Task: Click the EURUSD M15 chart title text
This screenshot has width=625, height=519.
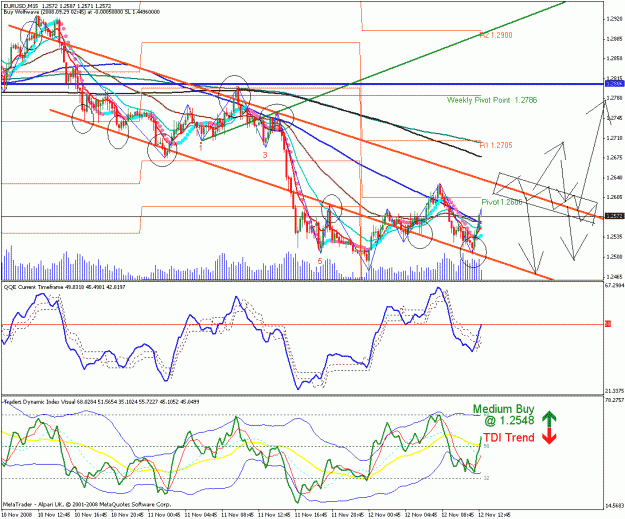Action: (57, 6)
